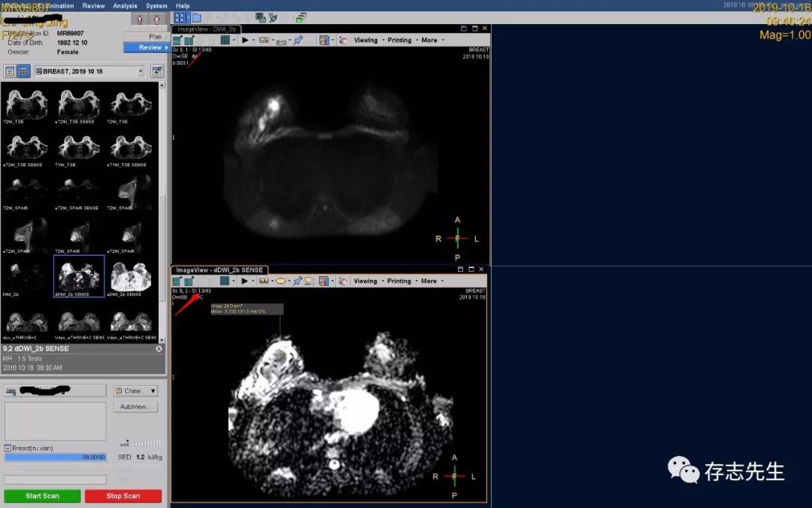Click window/contrast preset icon in DWI_2b toolbar
812x508 pixels.
point(324,40)
